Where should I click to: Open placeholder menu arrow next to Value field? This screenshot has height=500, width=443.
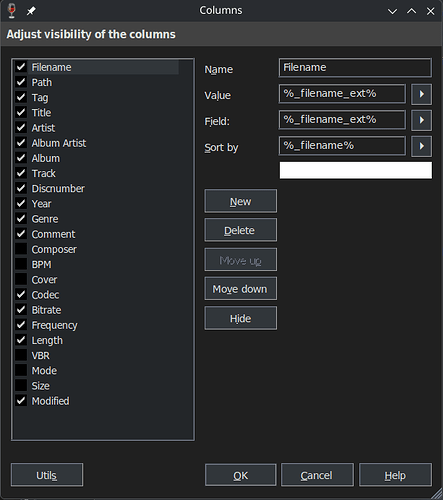tap(421, 94)
